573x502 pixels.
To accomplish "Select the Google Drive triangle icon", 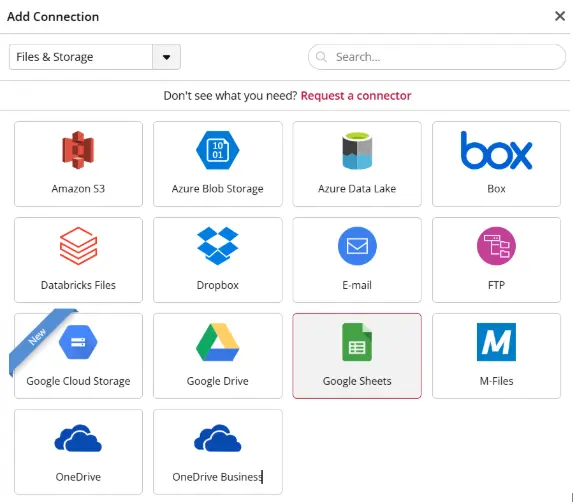I will click(x=217, y=342).
